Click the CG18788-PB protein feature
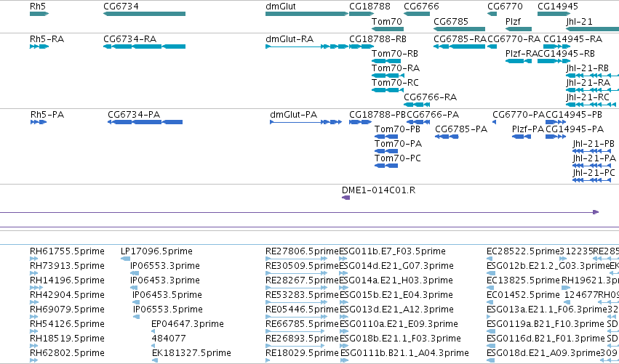619x364 pixels. 361,122
